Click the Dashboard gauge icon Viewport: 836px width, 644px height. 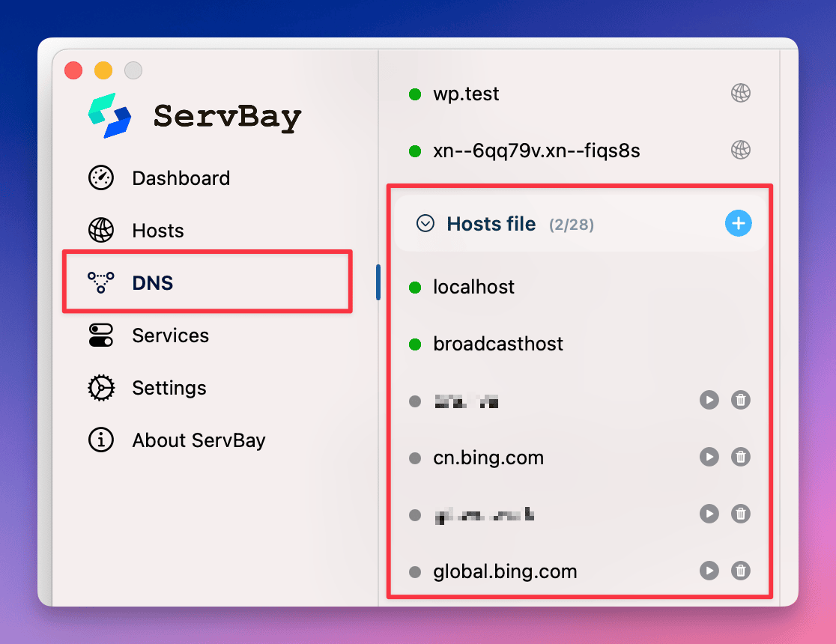tap(101, 177)
